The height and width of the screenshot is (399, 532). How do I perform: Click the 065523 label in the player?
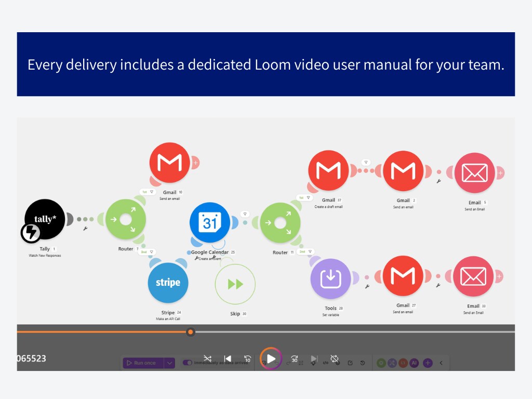point(32,358)
